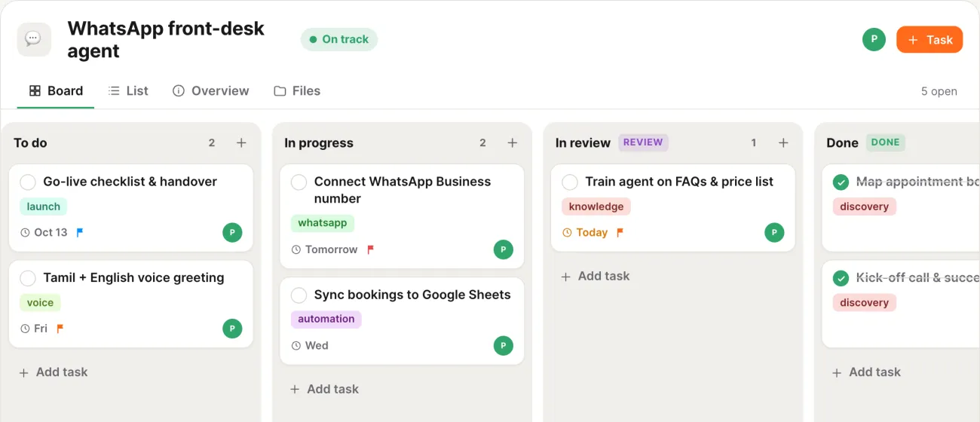This screenshot has height=422, width=980.
Task: Uncheck the Map appointment task
Action: (x=841, y=182)
